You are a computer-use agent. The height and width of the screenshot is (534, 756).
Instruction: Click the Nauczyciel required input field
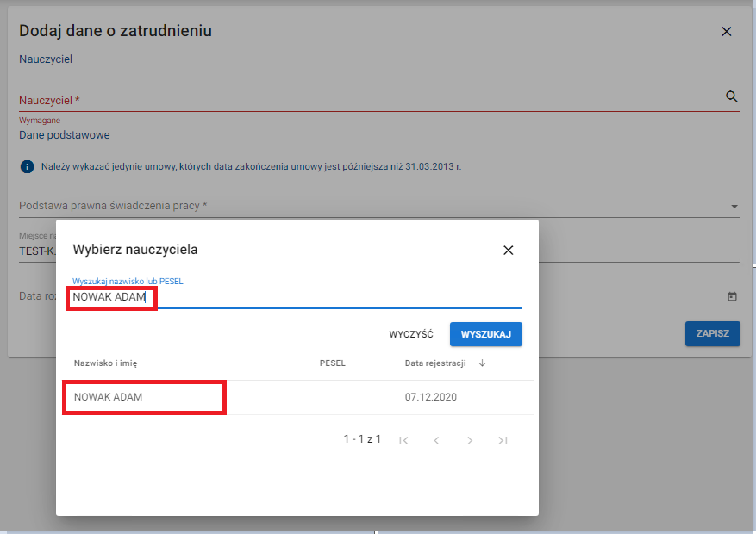(362, 101)
